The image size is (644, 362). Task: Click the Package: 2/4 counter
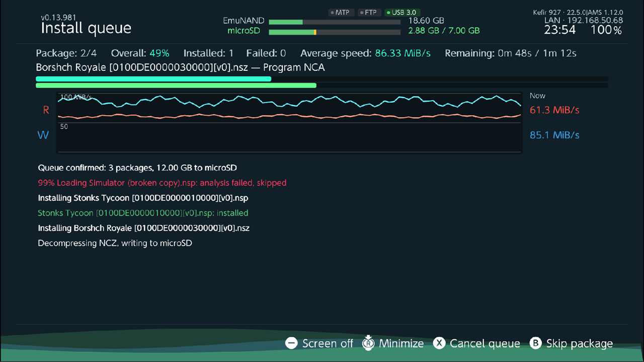point(66,53)
